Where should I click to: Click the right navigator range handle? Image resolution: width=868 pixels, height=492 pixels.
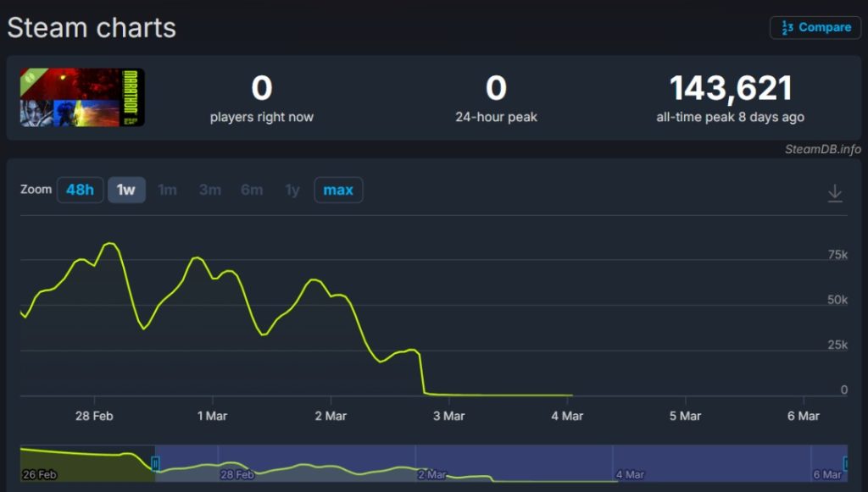846,462
